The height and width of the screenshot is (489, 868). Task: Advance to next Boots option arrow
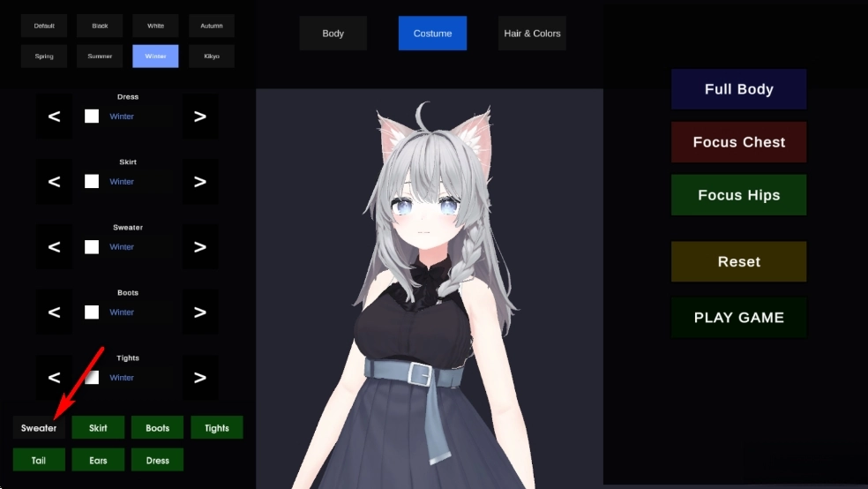200,312
